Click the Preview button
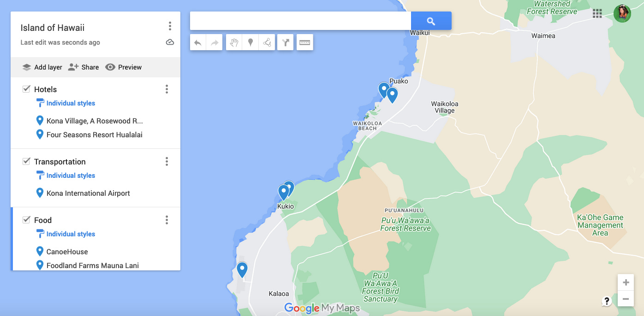 coord(124,67)
